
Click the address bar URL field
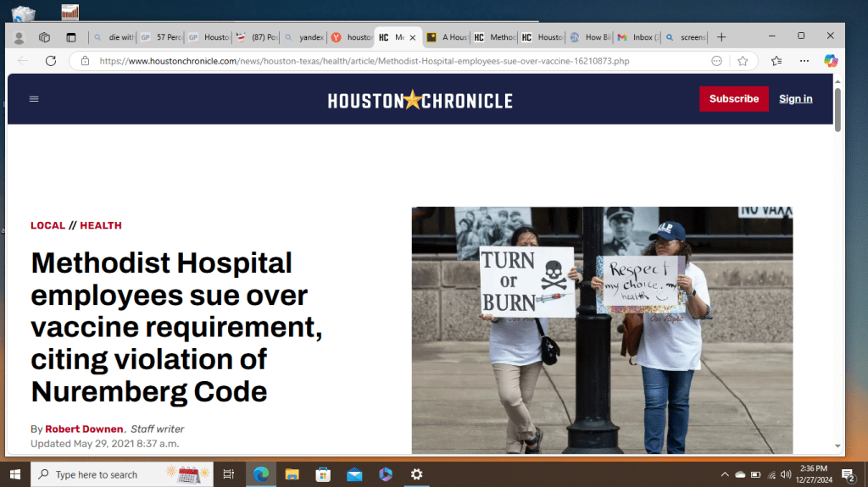pyautogui.click(x=364, y=61)
